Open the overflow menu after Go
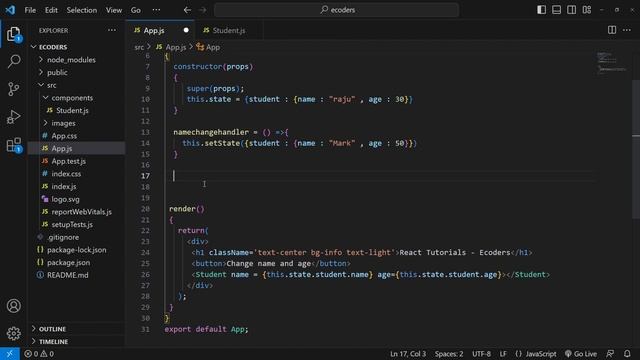This screenshot has height=360, width=640. pyautogui.click(x=156, y=10)
